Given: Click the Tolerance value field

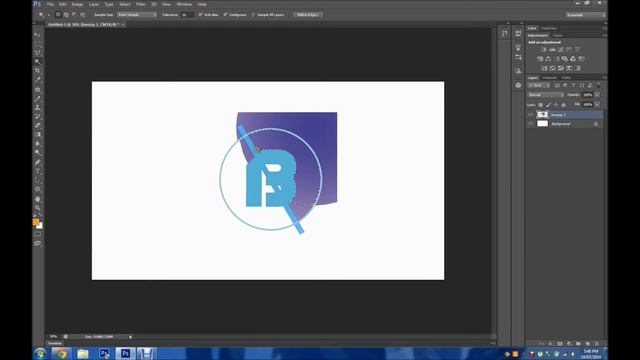Looking at the screenshot, I should 187,15.
